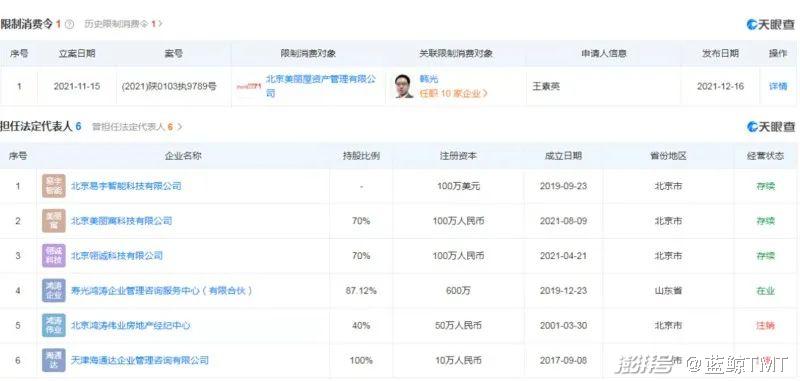Open 天津海通达企业管理咨询有限公司 link

tap(140, 360)
